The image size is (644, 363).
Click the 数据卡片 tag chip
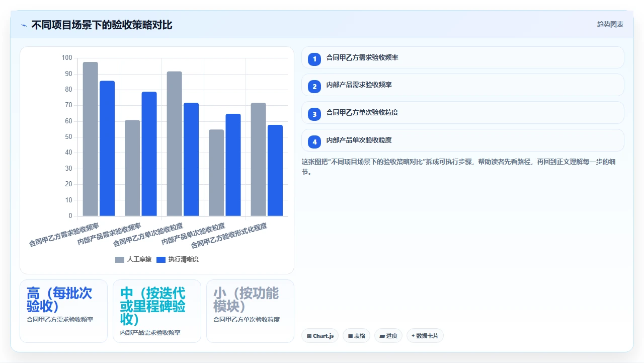(425, 336)
